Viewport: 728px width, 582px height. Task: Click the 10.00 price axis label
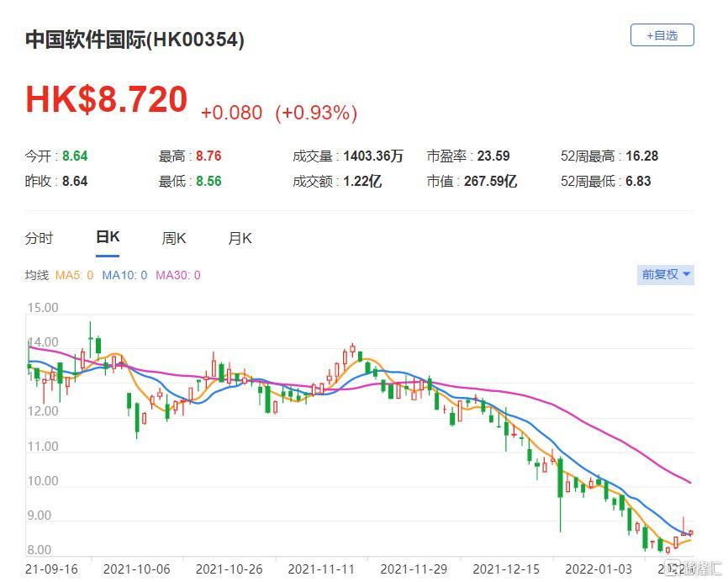coord(43,481)
